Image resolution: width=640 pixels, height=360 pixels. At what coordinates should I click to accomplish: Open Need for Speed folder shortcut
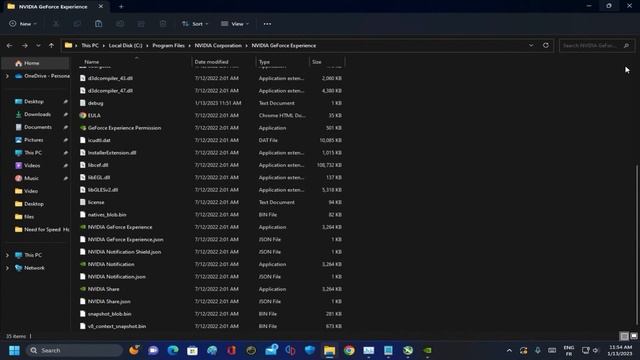coord(42,229)
